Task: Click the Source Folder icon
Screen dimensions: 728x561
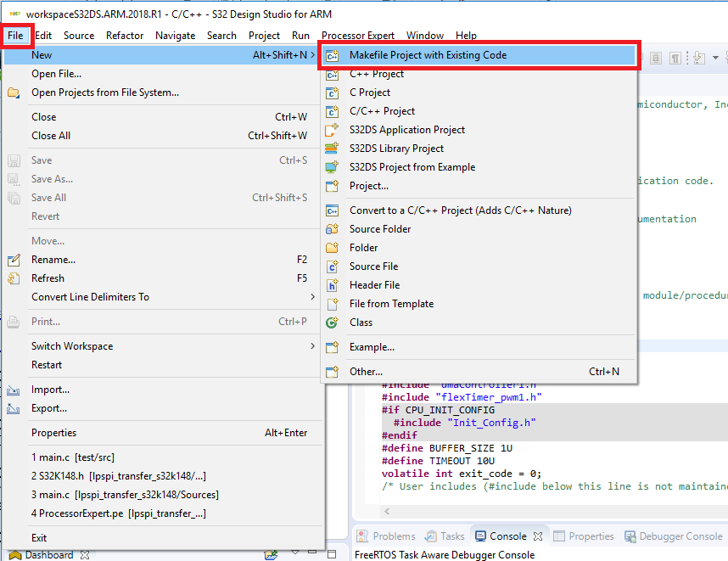Action: pyautogui.click(x=332, y=229)
